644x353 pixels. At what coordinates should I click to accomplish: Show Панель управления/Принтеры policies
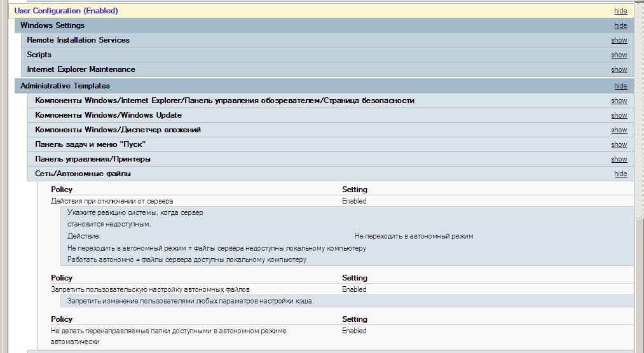tap(619, 160)
